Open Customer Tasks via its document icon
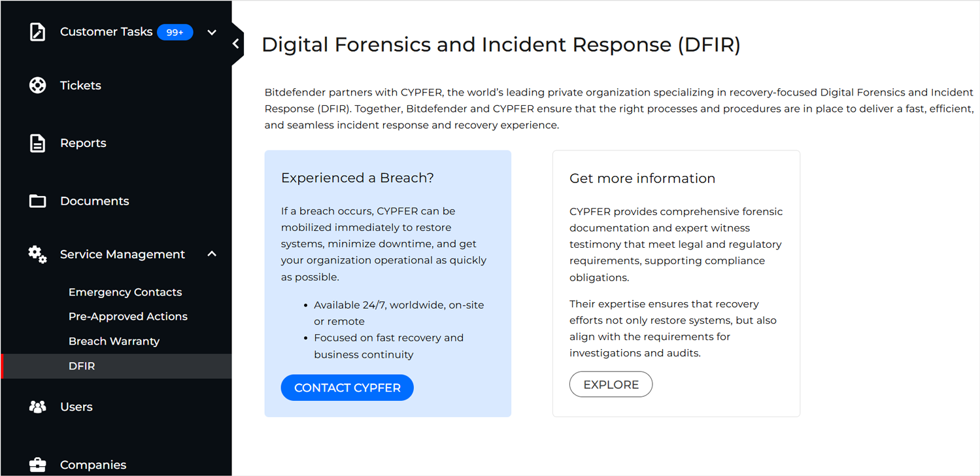The height and width of the screenshot is (476, 980). click(x=37, y=31)
